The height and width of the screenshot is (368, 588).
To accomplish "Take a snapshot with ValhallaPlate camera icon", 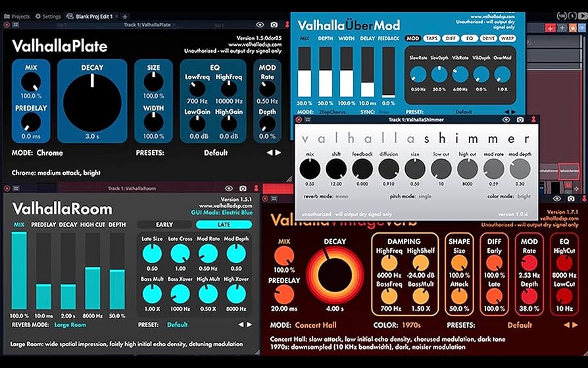I will pos(274,25).
